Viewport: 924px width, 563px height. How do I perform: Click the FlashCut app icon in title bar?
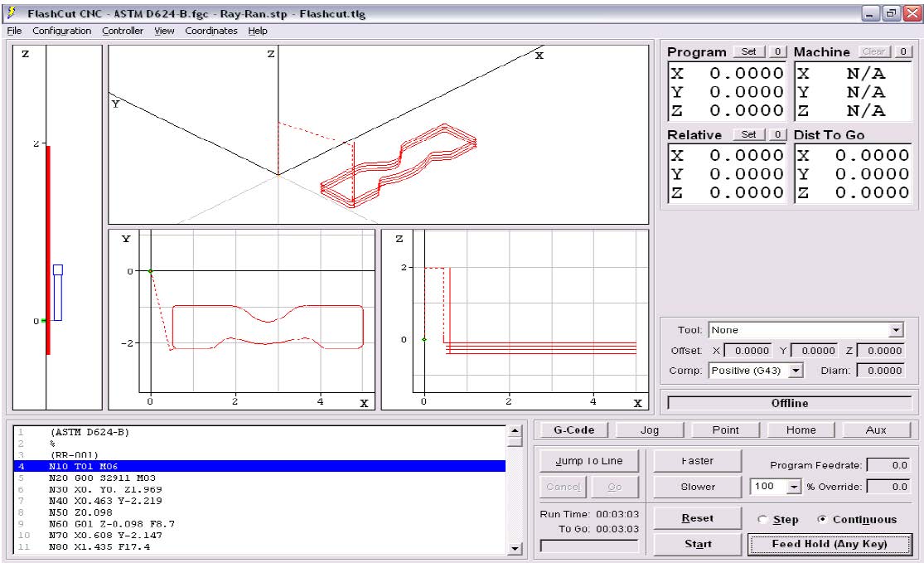pos(12,14)
